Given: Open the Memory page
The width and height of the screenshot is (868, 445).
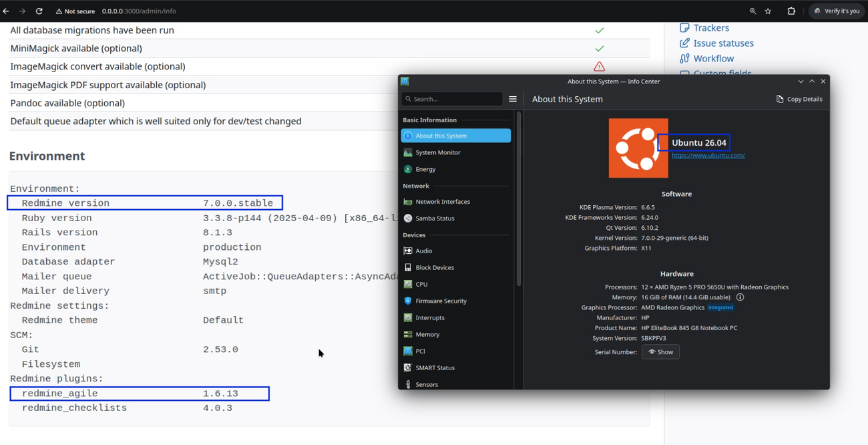Looking at the screenshot, I should [x=456, y=334].
